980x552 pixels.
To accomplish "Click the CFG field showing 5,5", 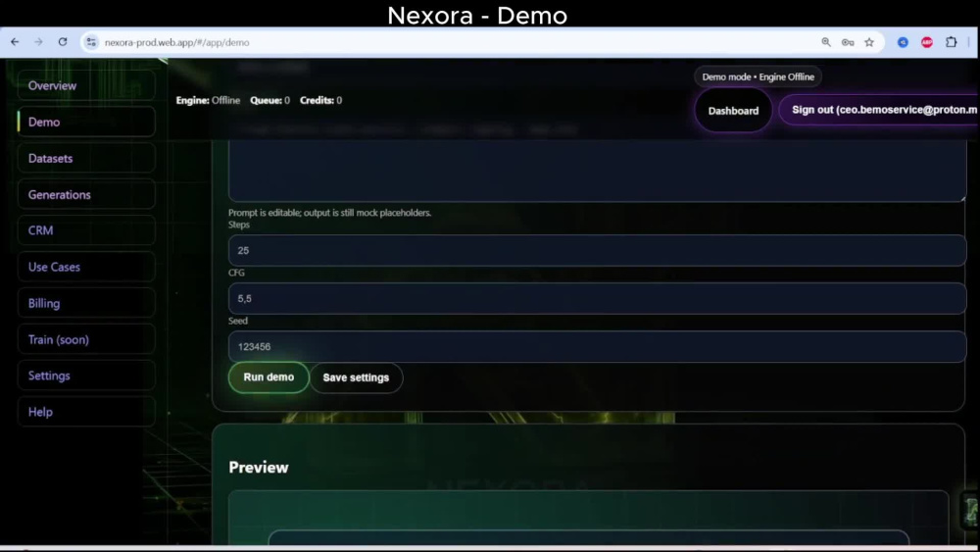I will 597,298.
